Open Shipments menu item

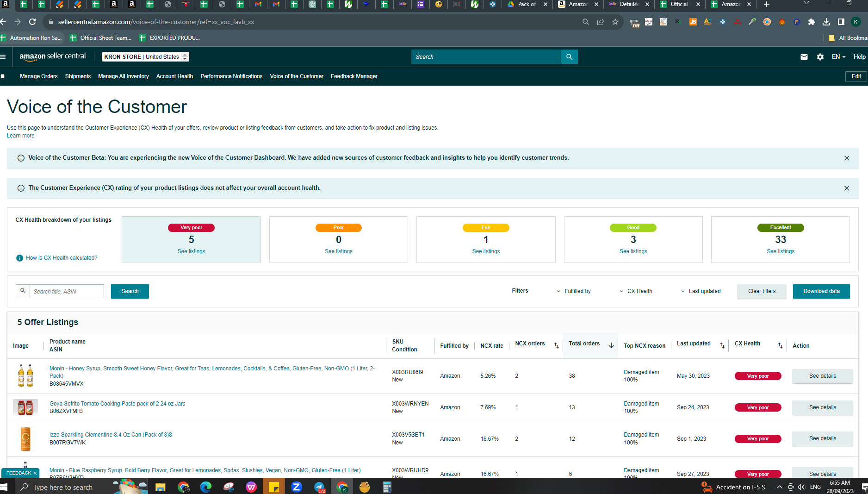[78, 76]
